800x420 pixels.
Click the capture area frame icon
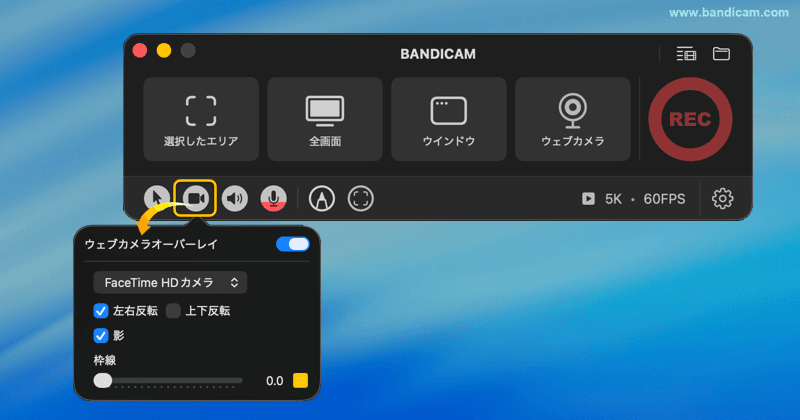[361, 199]
